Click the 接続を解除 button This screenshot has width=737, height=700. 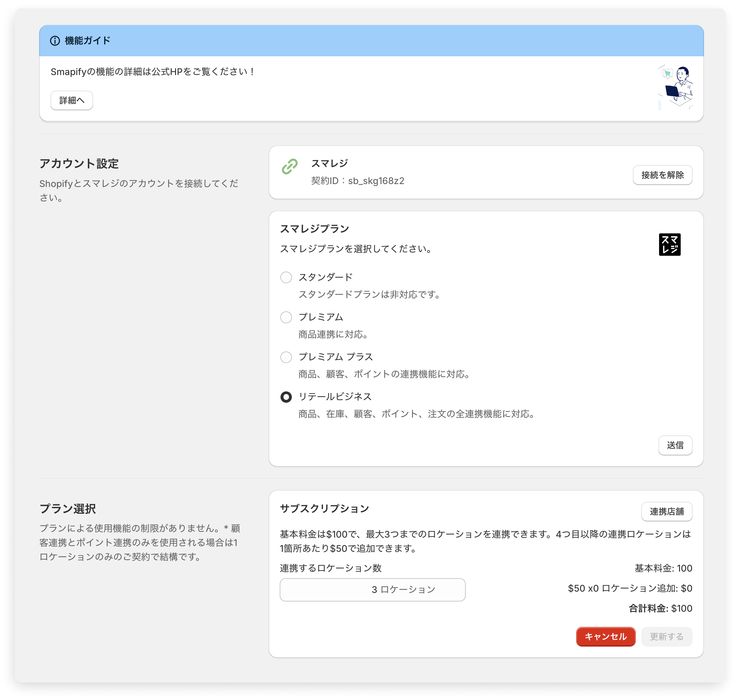tap(662, 175)
